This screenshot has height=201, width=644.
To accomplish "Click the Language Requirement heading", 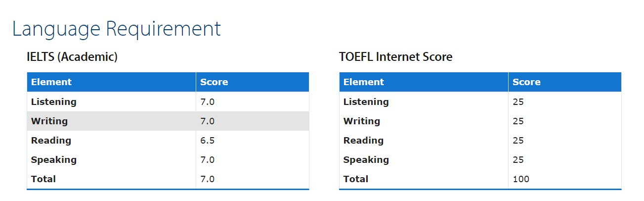I will click(117, 29).
